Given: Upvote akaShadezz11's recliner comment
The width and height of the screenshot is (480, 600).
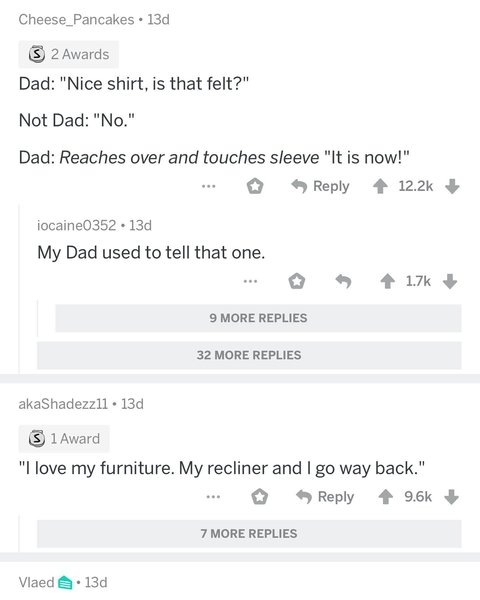Looking at the screenshot, I should [385, 497].
